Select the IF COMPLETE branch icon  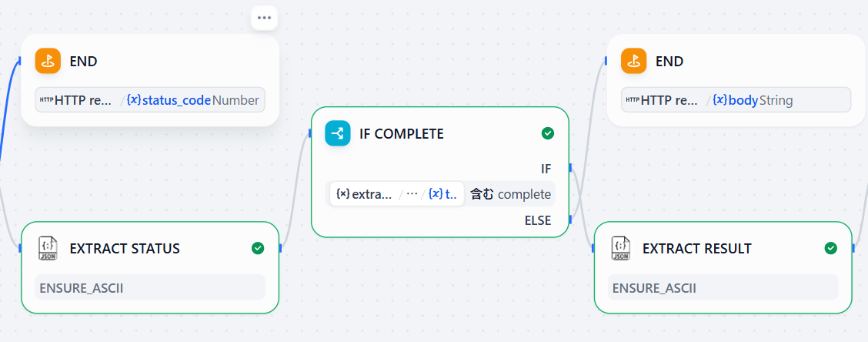click(337, 133)
